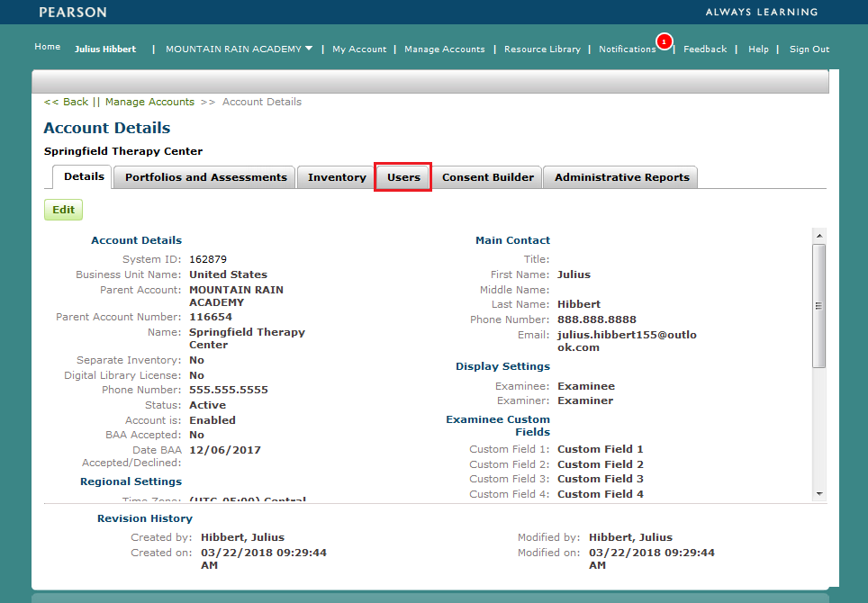The image size is (868, 603).
Task: Click the << Back breadcrumb link
Action: pos(66,102)
